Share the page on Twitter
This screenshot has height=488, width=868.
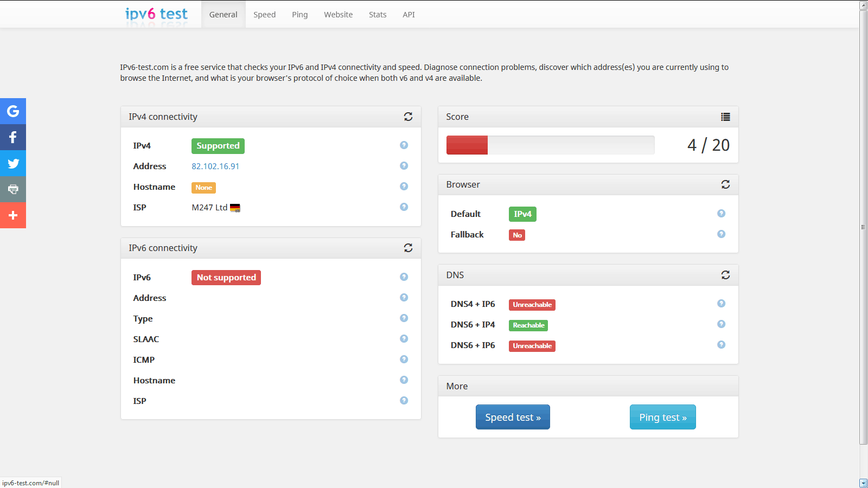(13, 163)
